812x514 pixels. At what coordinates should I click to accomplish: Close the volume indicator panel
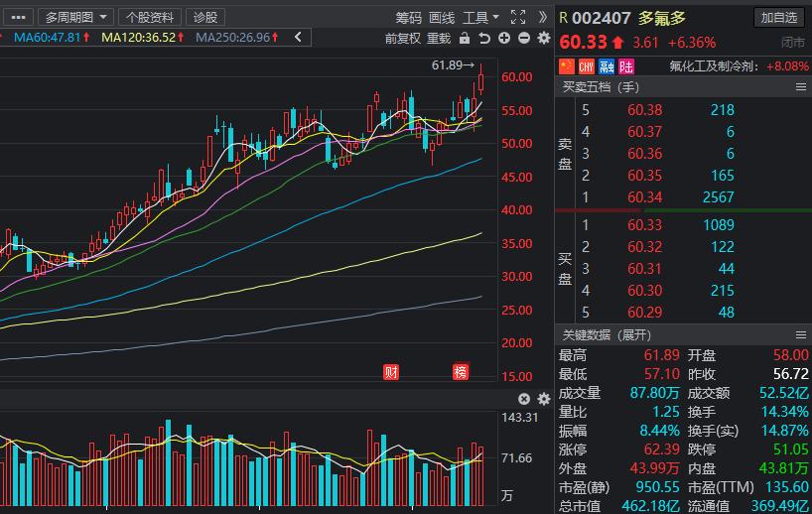pyautogui.click(x=525, y=399)
